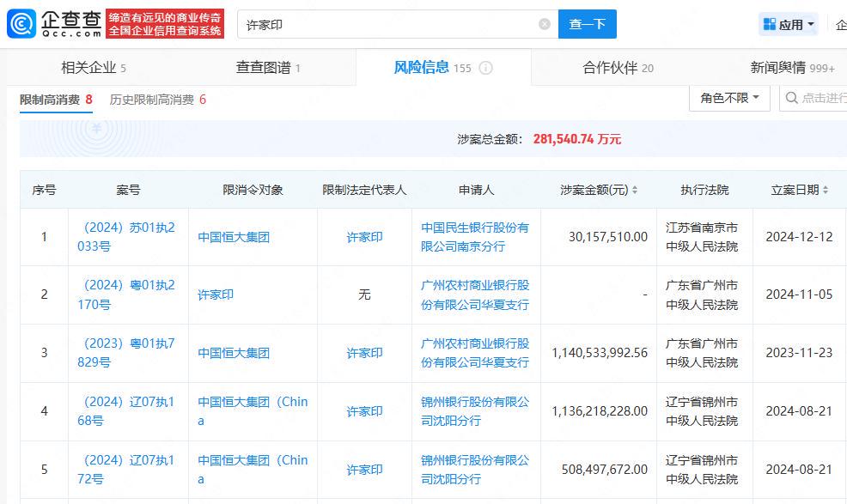Click the 应用 grid icon
Viewport: 847px width, 504px height.
769,24
